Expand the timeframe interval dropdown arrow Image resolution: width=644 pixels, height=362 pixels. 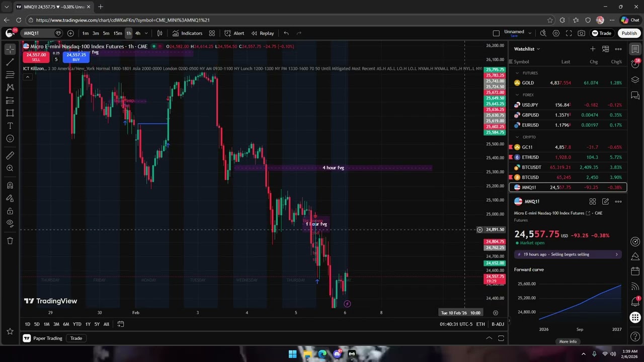tap(146, 33)
